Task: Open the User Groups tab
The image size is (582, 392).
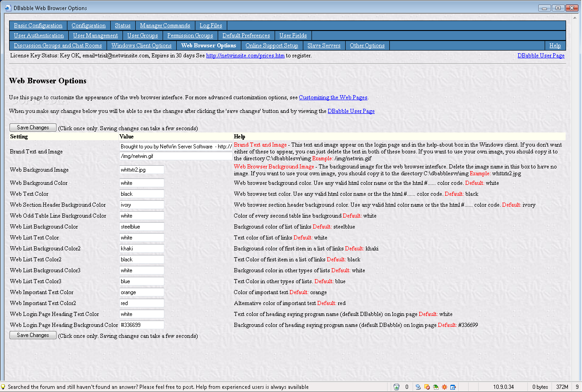Action: pos(143,36)
